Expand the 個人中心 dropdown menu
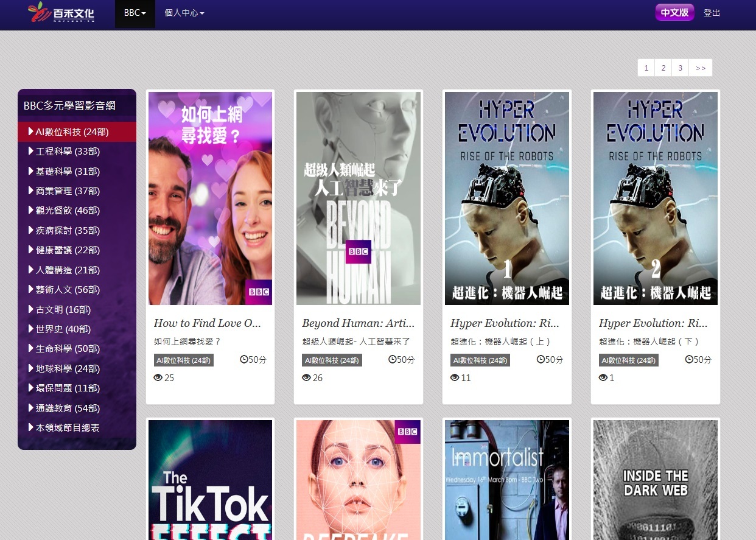The image size is (756, 540). (x=184, y=13)
